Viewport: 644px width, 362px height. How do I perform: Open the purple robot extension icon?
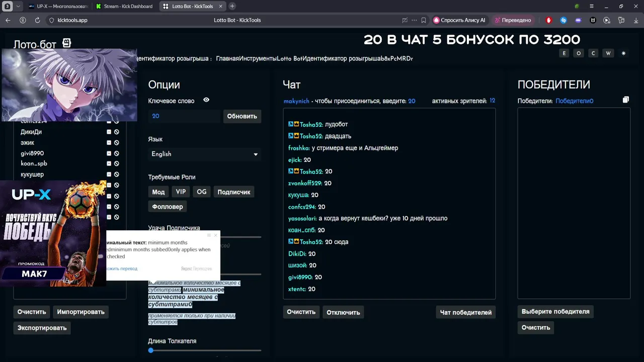pyautogui.click(x=578, y=20)
